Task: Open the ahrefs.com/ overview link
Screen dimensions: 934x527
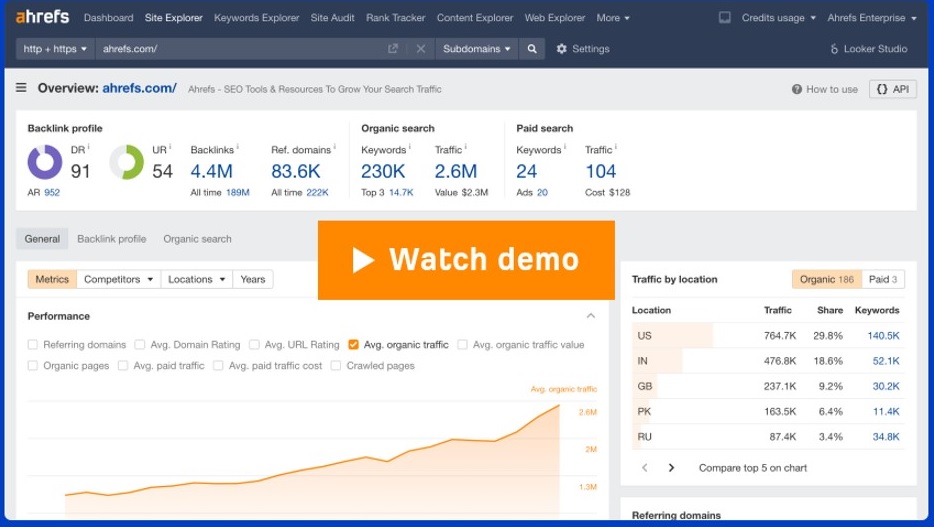Action: 139,88
